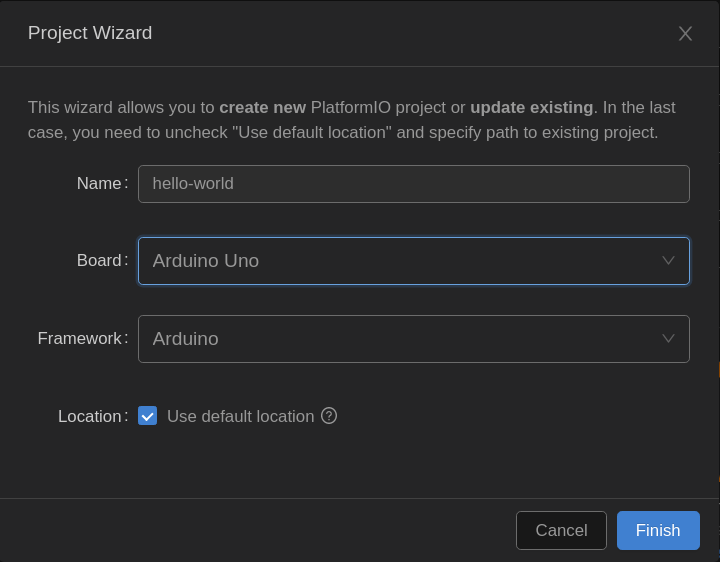The image size is (720, 562).
Task: Click the Board field label
Action: click(x=99, y=260)
